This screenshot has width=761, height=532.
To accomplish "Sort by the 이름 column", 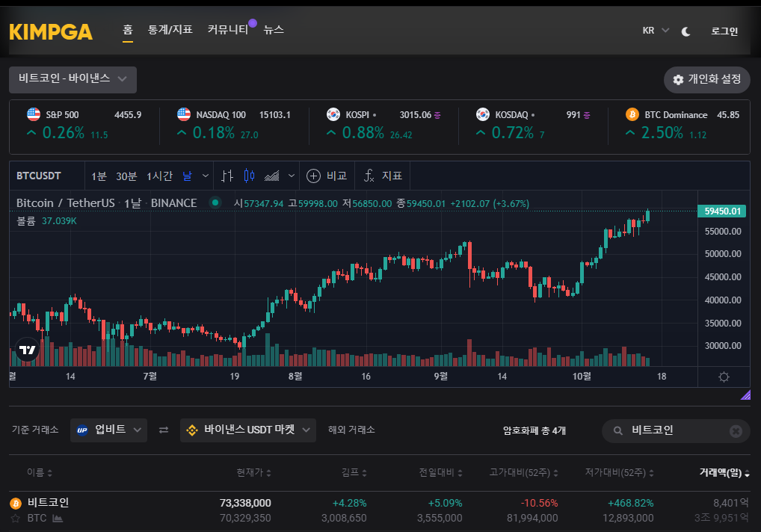I will tap(40, 472).
